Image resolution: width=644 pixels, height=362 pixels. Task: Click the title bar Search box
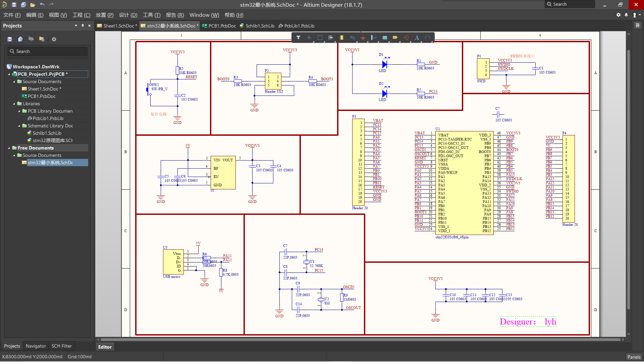(x=570, y=4)
